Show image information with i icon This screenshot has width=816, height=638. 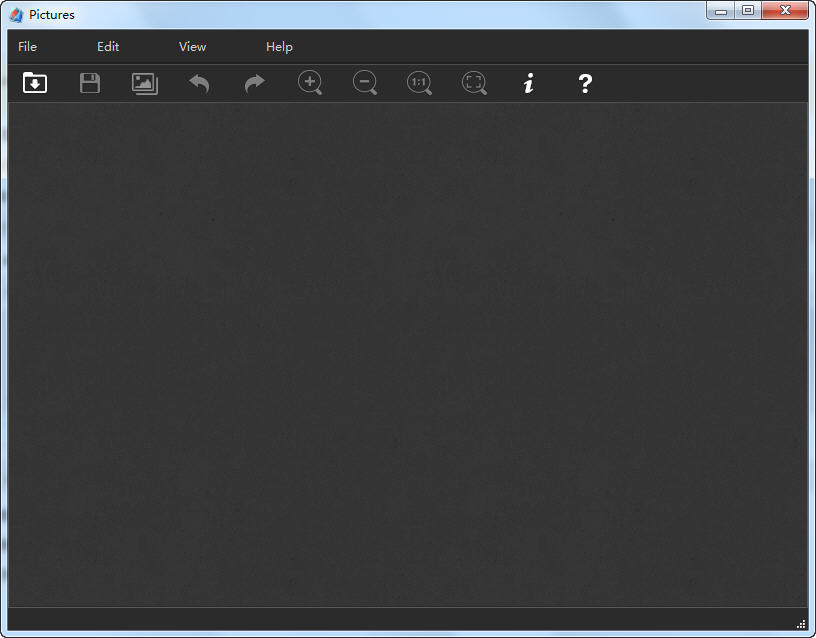tap(529, 83)
